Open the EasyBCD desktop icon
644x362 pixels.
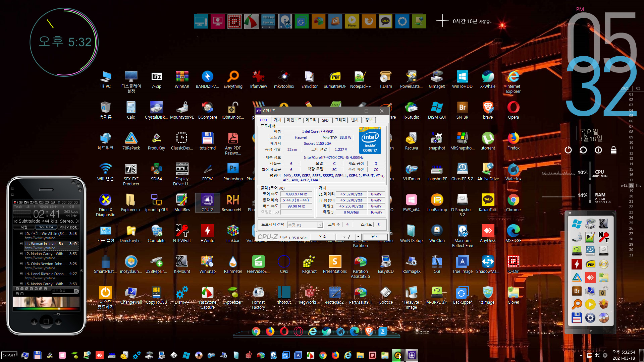[386, 264]
